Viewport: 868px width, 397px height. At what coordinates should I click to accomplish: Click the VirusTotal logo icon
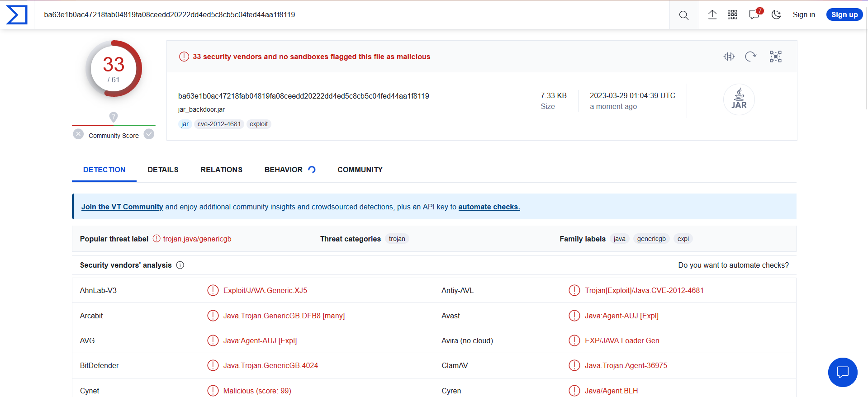17,15
